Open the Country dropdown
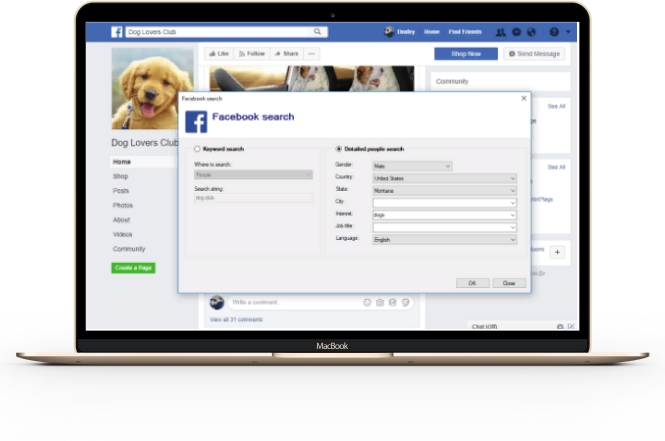Image resolution: width=665 pixels, height=441 pixels. tap(444, 179)
